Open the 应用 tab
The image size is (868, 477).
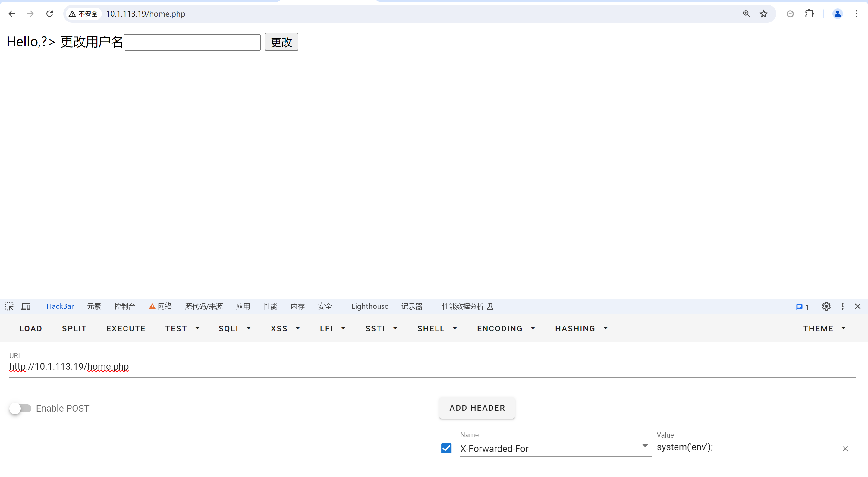(243, 306)
